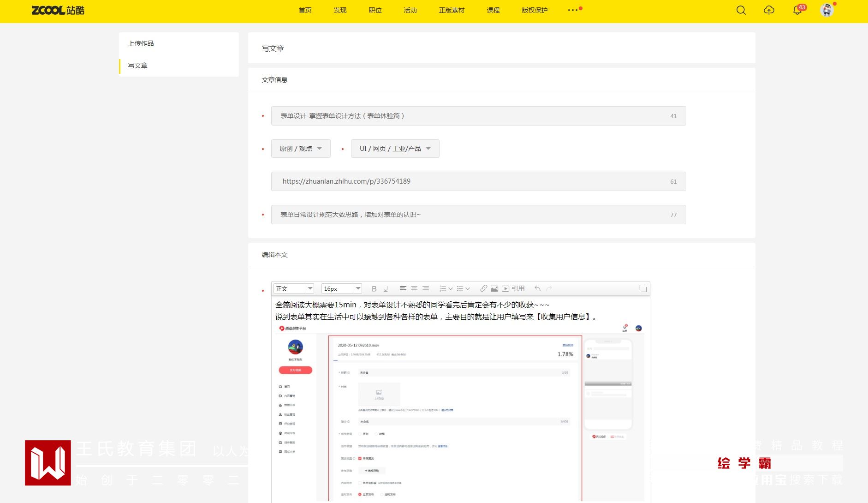This screenshot has width=868, height=503.
Task: Open the 活动 navigation item
Action: (410, 10)
